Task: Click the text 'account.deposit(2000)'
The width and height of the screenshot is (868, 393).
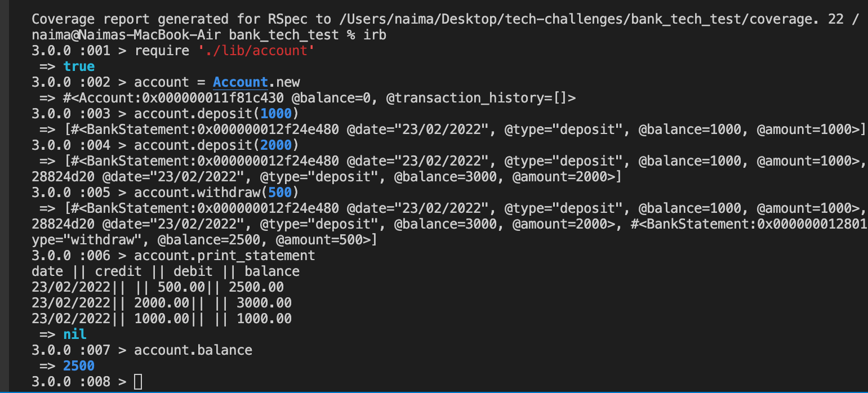Action: point(217,145)
